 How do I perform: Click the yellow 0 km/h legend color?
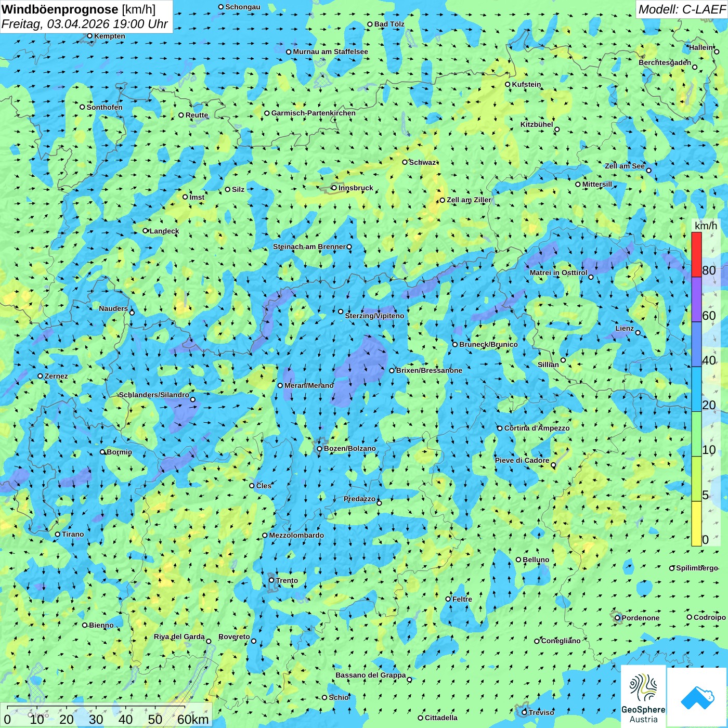point(696,524)
